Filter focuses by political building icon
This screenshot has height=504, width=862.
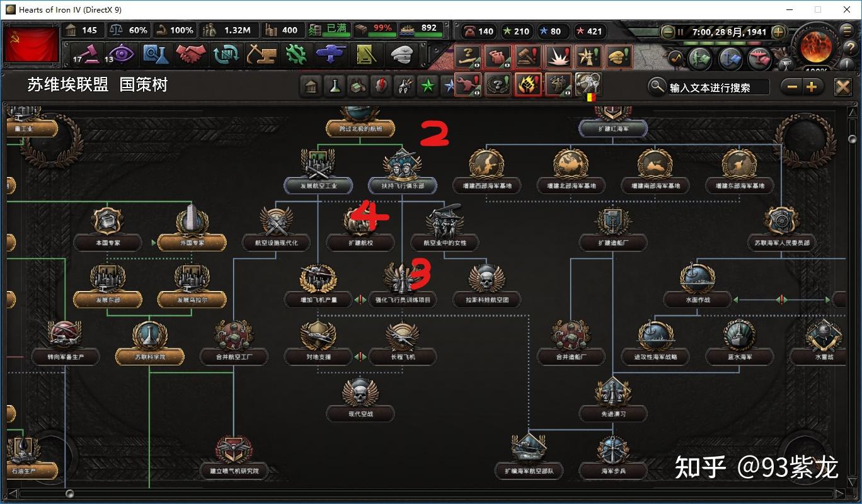tap(311, 86)
